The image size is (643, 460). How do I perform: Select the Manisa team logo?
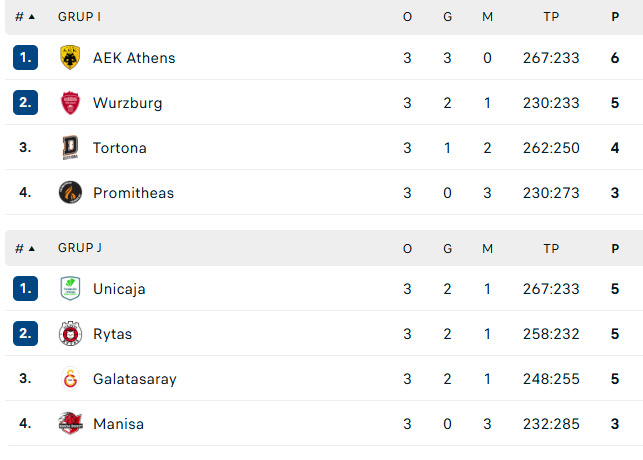[70, 424]
